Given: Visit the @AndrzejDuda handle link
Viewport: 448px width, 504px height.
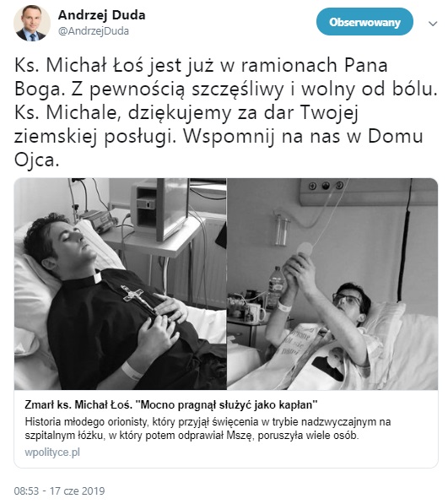Looking at the screenshot, I should tap(94, 31).
